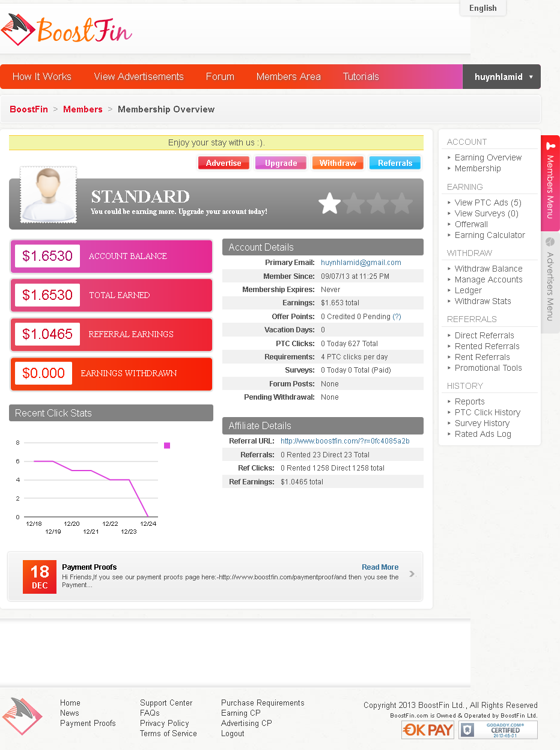
Task: Open Rated Ads Log
Action: point(482,434)
